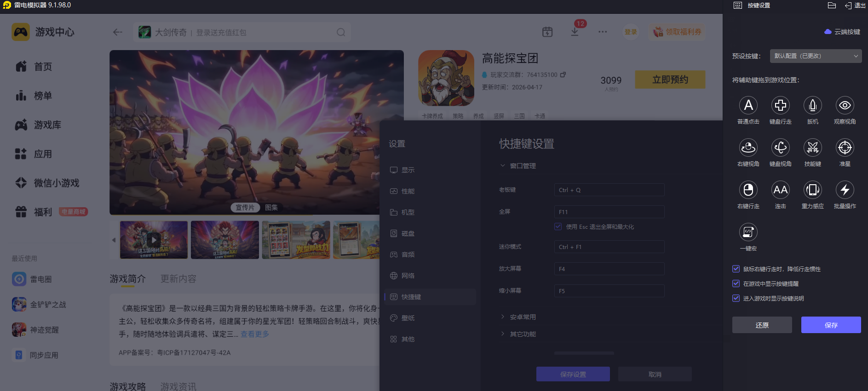Click the 全屏 shortcut field F11
868x391 pixels.
609,212
